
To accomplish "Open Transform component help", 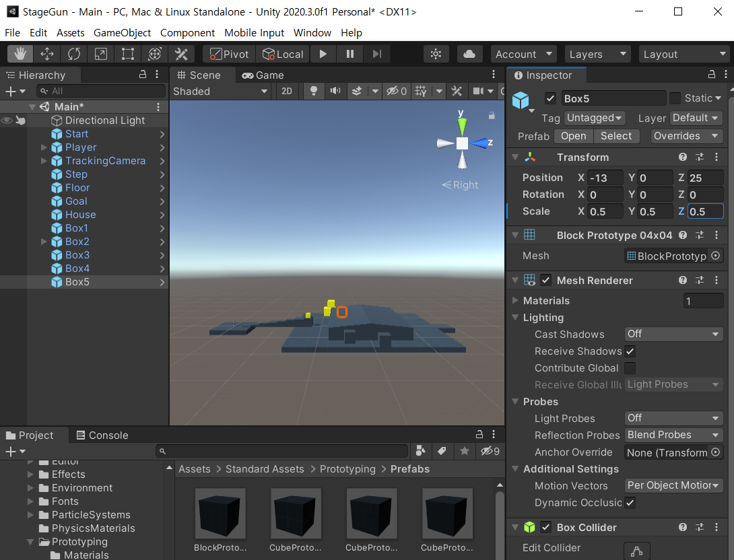I will (683, 157).
